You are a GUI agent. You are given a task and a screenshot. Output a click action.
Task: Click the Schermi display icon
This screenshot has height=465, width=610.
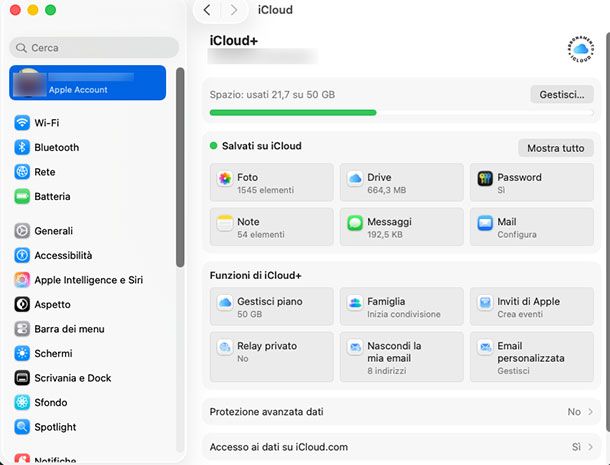pos(22,353)
